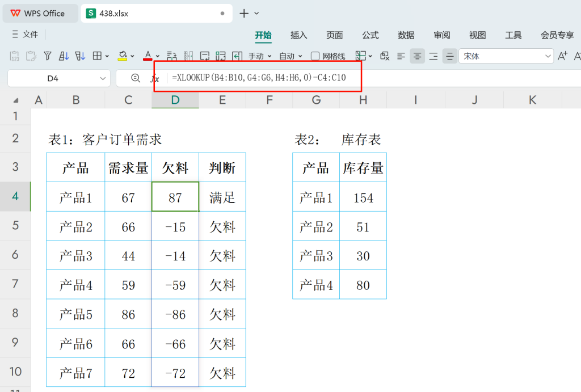Select inventory cell 154
The width and height of the screenshot is (581, 392).
coord(363,197)
